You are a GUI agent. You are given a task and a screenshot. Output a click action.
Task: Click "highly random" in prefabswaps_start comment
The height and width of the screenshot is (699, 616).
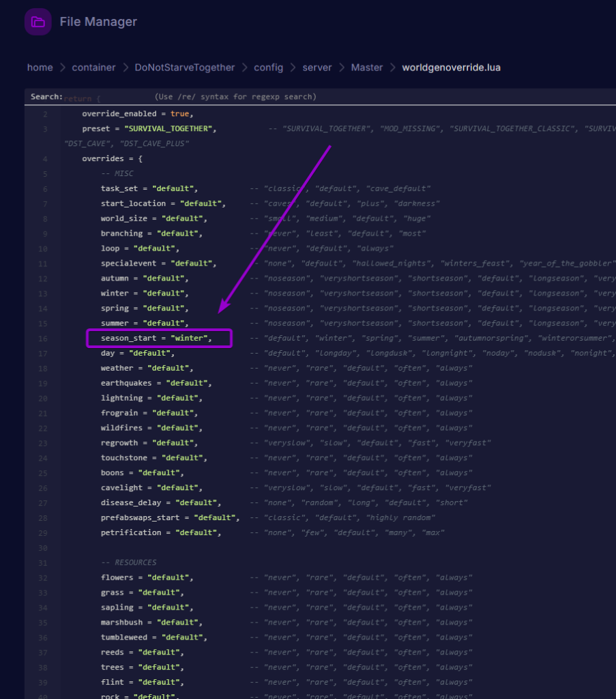[x=401, y=517]
